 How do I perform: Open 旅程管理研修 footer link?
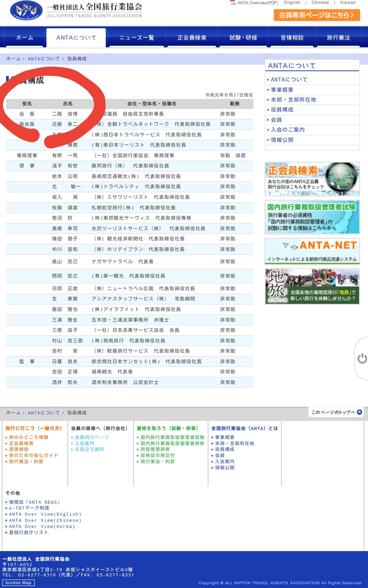point(155,449)
